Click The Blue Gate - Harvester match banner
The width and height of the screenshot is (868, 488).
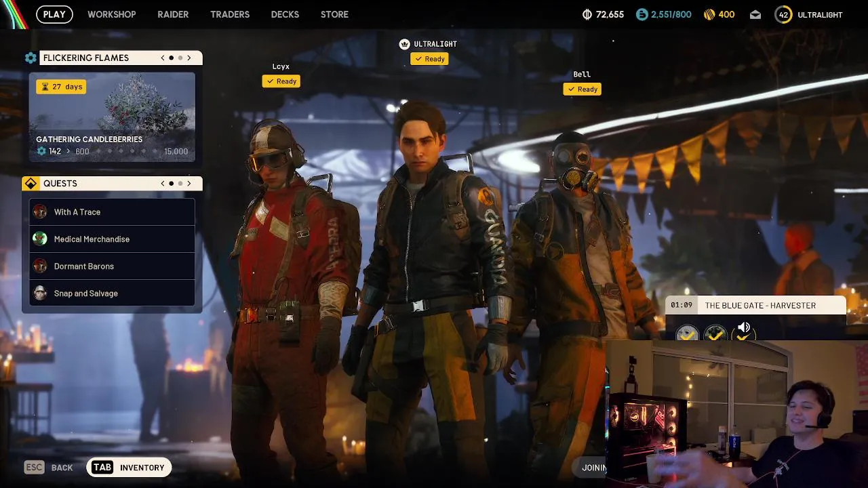coord(755,305)
